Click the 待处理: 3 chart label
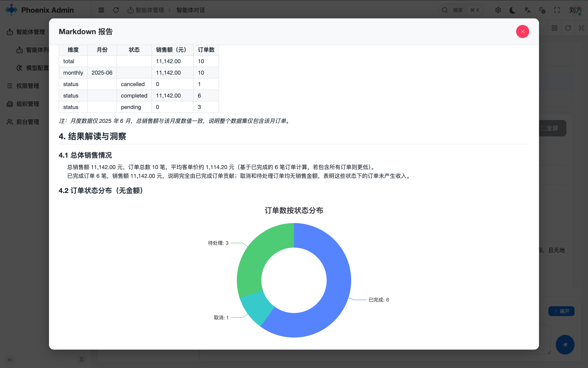 tap(218, 243)
